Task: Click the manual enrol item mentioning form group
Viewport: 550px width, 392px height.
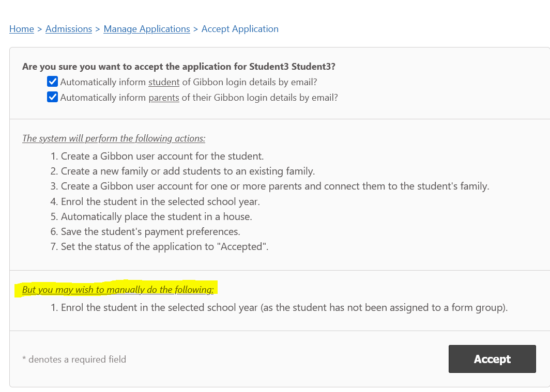Action: pos(284,308)
